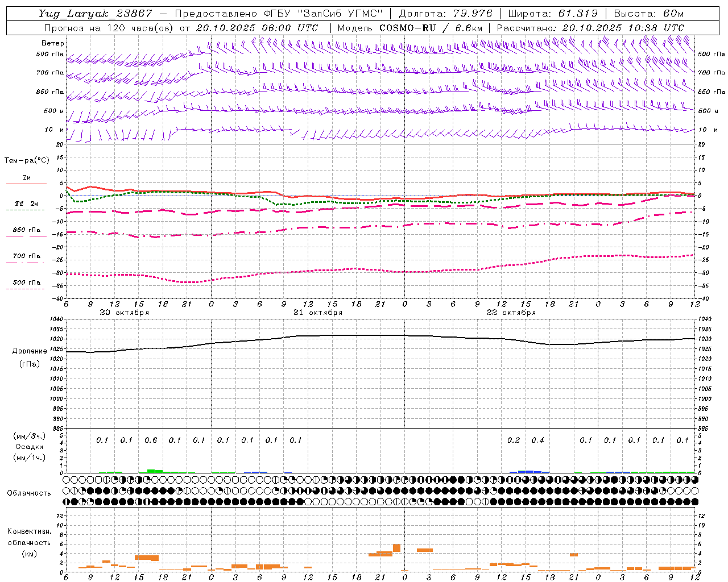Click the Конвективн. облачность (км) label
The height and width of the screenshot is (582, 728).
point(29,542)
